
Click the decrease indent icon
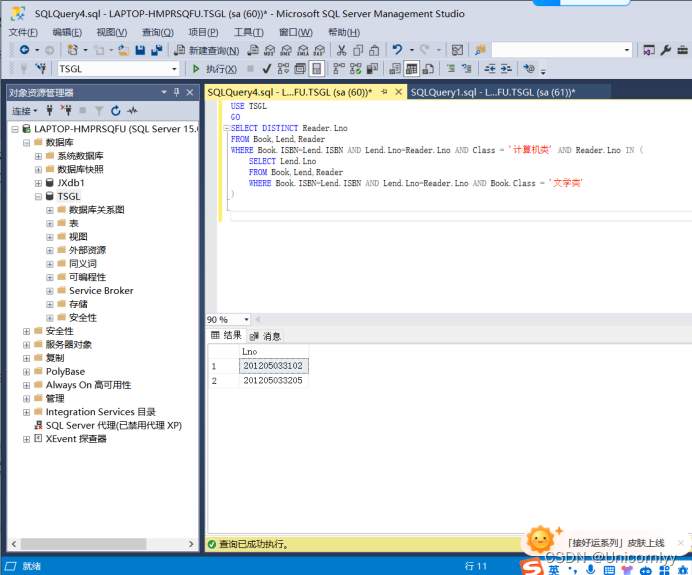(490, 69)
